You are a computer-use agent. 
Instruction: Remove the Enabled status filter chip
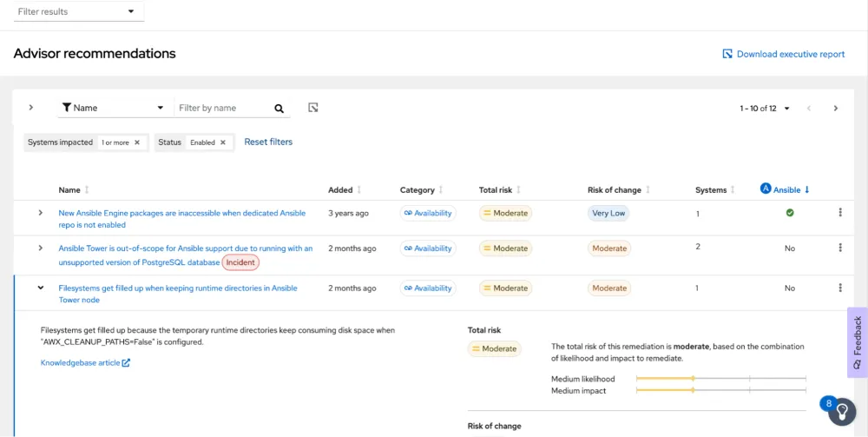(223, 142)
